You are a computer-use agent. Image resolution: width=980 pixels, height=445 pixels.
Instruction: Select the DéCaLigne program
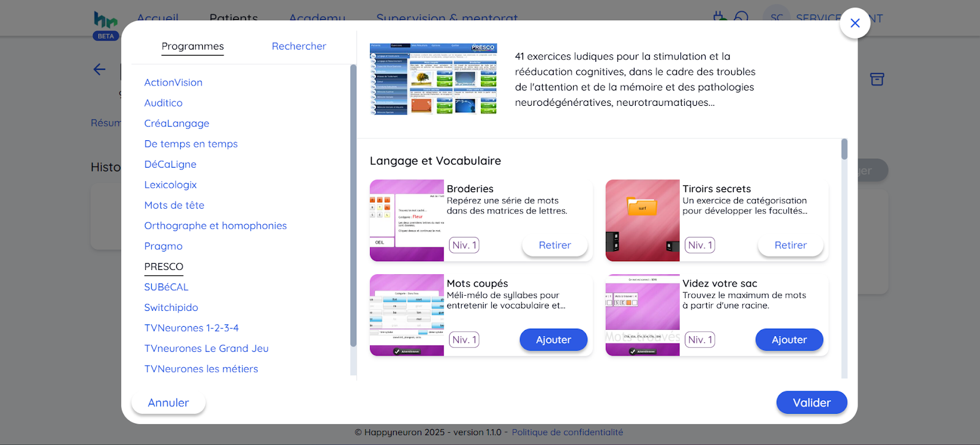(x=170, y=164)
